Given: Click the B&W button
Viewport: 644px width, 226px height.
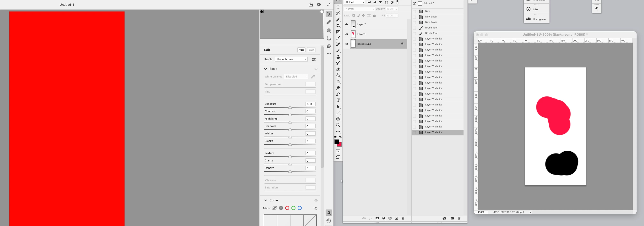Looking at the screenshot, I should click(311, 50).
